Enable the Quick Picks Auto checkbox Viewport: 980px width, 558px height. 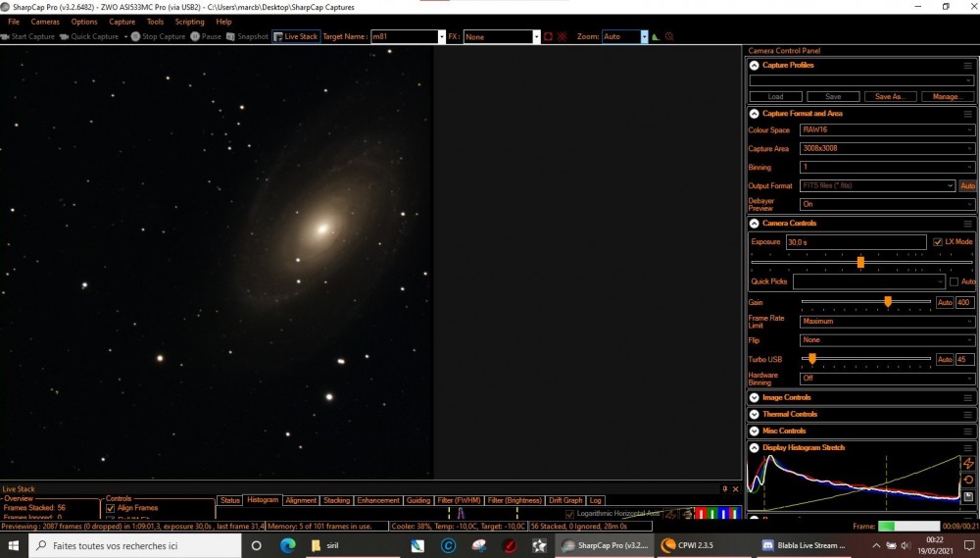click(x=954, y=281)
